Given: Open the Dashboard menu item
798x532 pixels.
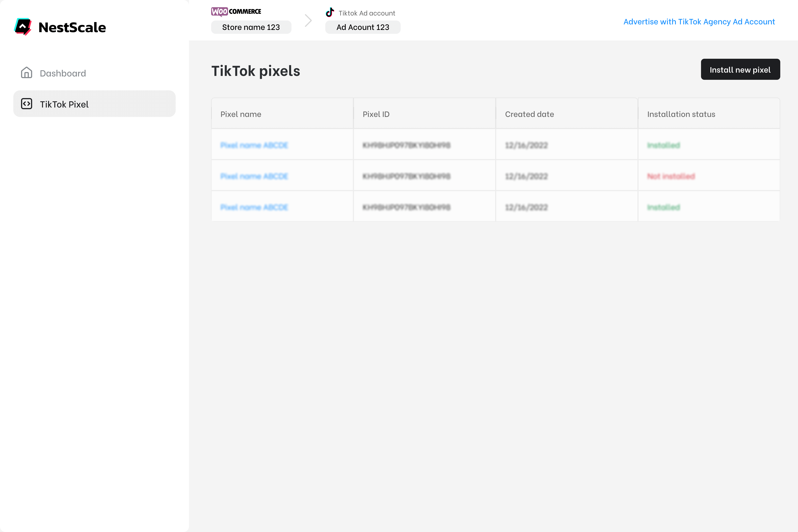Looking at the screenshot, I should 94,73.
